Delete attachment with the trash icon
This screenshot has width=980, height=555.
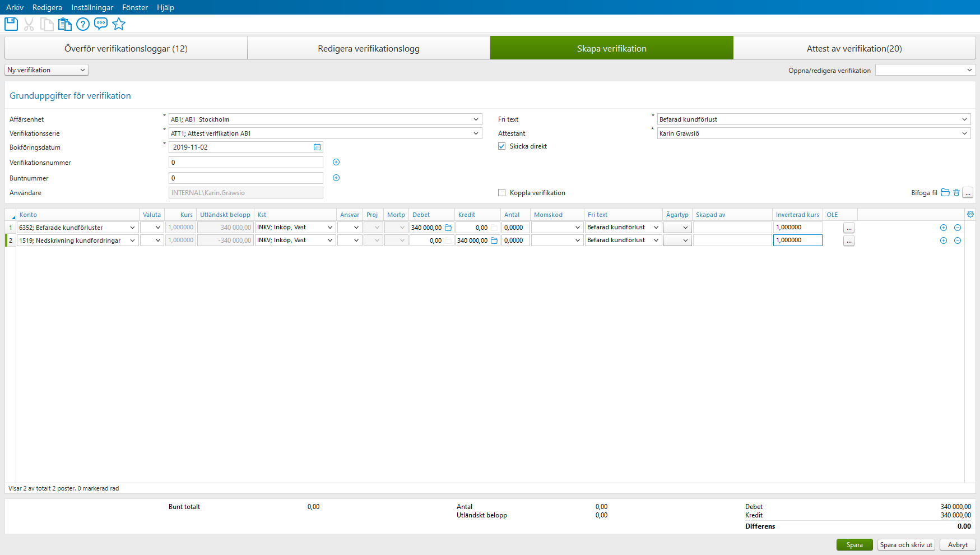tap(956, 192)
